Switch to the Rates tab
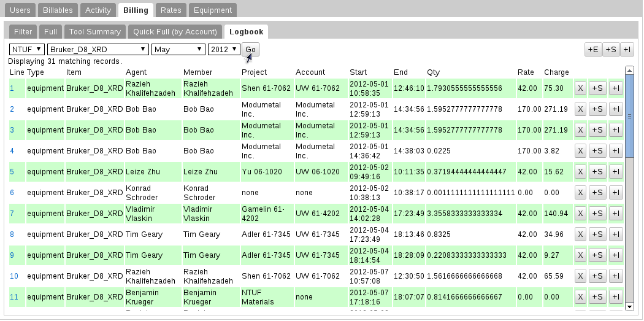The width and height of the screenshot is (644, 321). tap(171, 10)
